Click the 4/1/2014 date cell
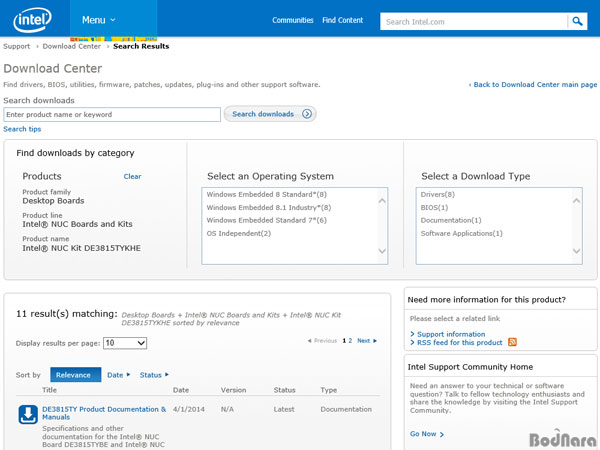Image resolution: width=600 pixels, height=450 pixels. pyautogui.click(x=189, y=409)
